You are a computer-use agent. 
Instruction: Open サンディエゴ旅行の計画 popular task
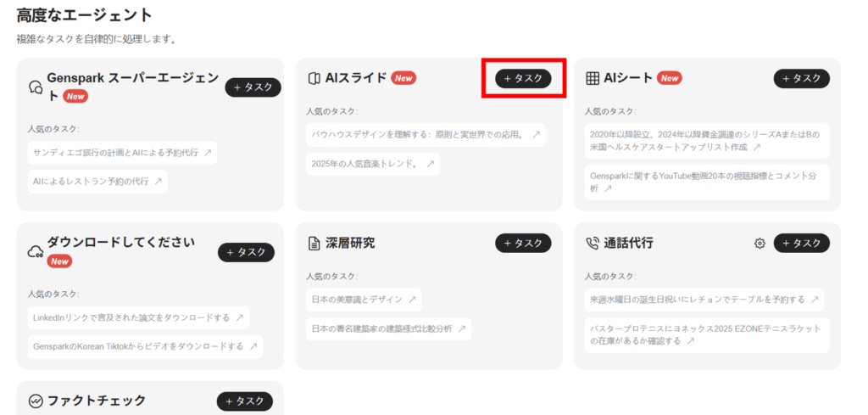click(122, 153)
